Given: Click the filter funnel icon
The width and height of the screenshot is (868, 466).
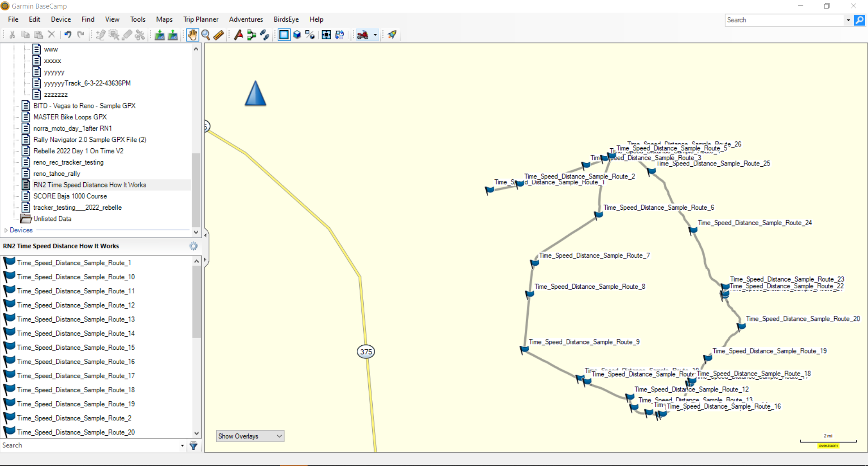Looking at the screenshot, I should tap(194, 446).
